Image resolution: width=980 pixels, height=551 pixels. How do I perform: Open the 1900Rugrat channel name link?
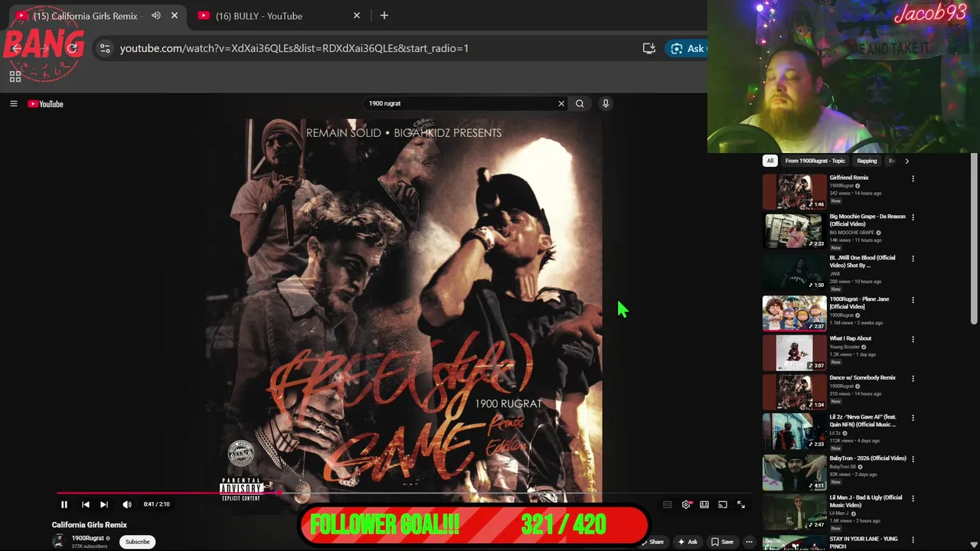[x=87, y=538]
